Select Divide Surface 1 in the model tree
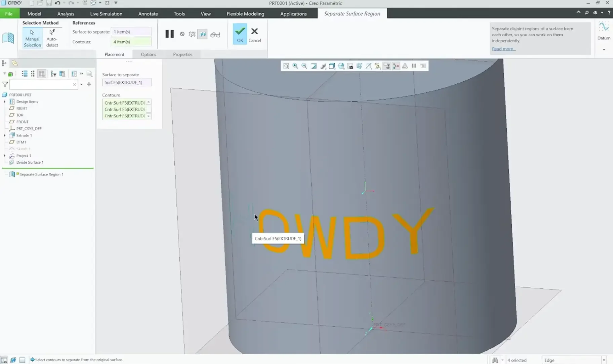Viewport: 613px width, 364px height. pyautogui.click(x=30, y=162)
